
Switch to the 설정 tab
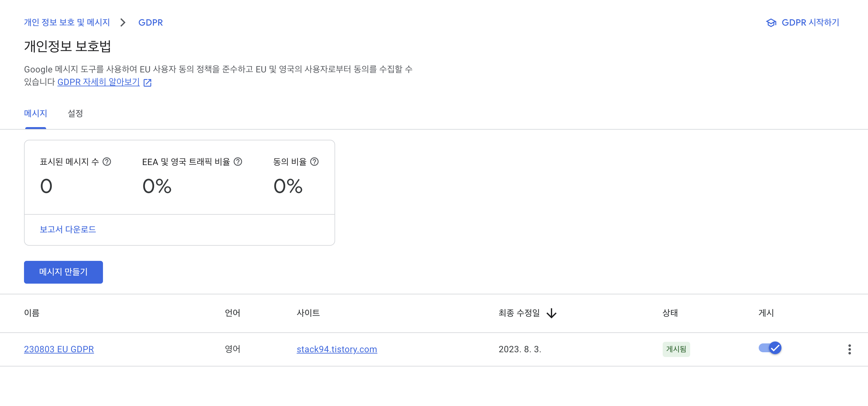coord(75,114)
